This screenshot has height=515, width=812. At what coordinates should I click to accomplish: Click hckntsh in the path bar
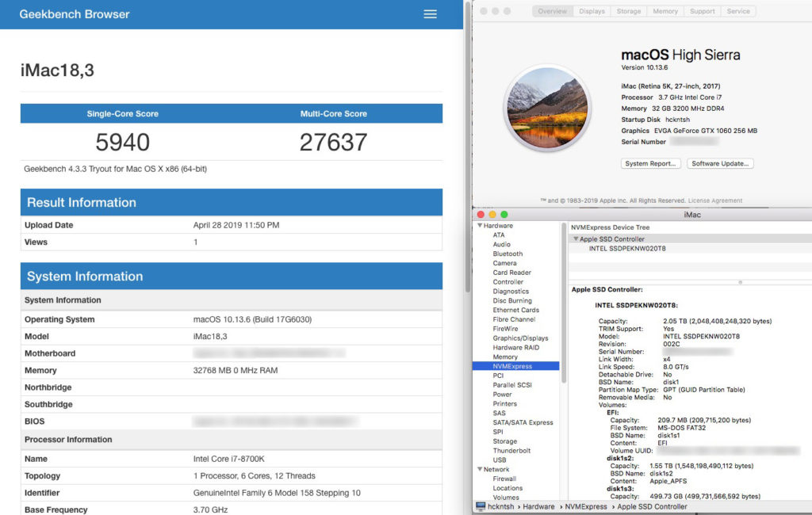click(501, 507)
